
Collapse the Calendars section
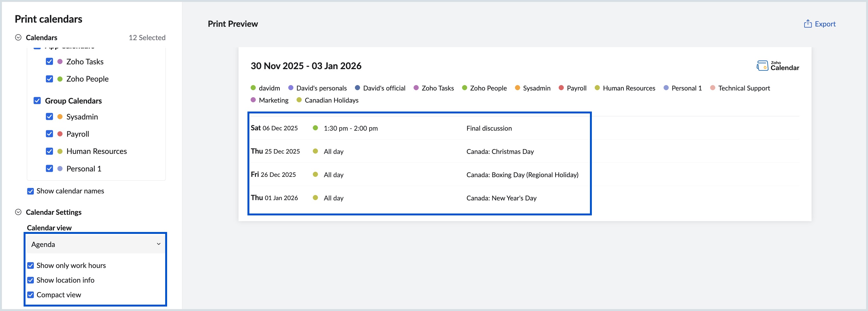coord(18,37)
